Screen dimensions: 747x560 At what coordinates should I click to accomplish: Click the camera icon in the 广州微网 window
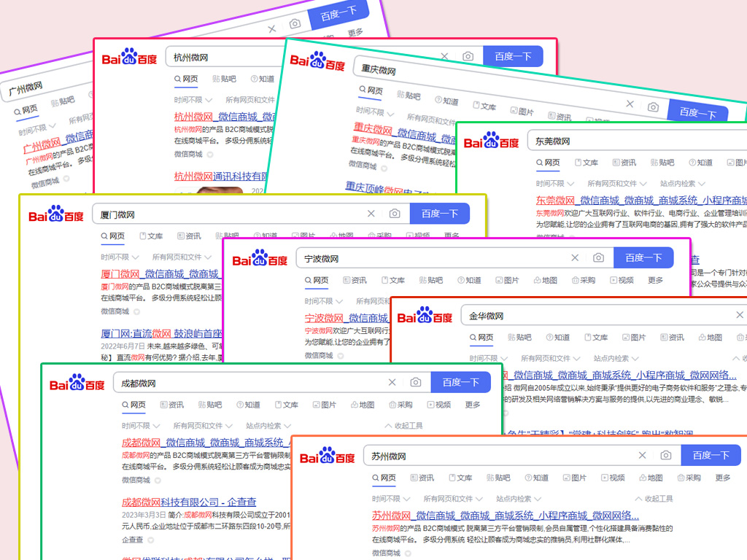[x=295, y=23]
